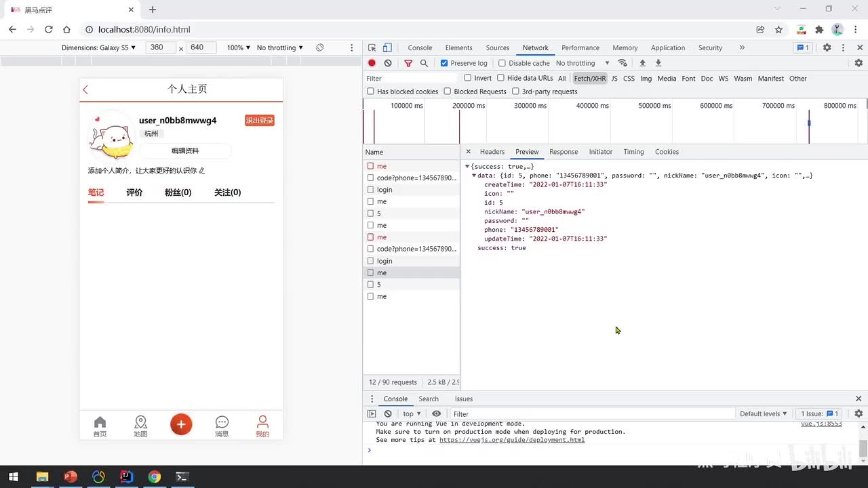Open the Default levels dropdown
868x488 pixels.
764,413
